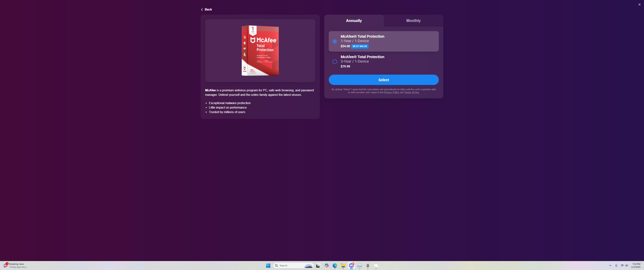Click the taskbar Search box

pos(294,265)
